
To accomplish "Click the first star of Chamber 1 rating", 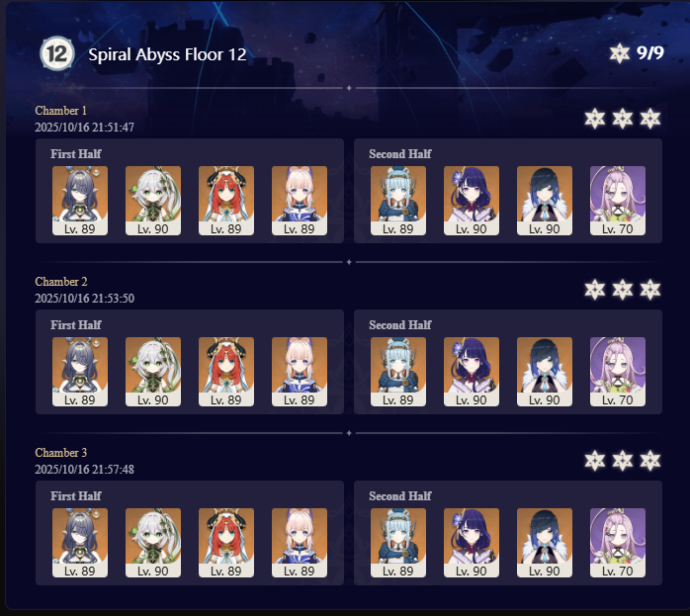I will click(594, 119).
